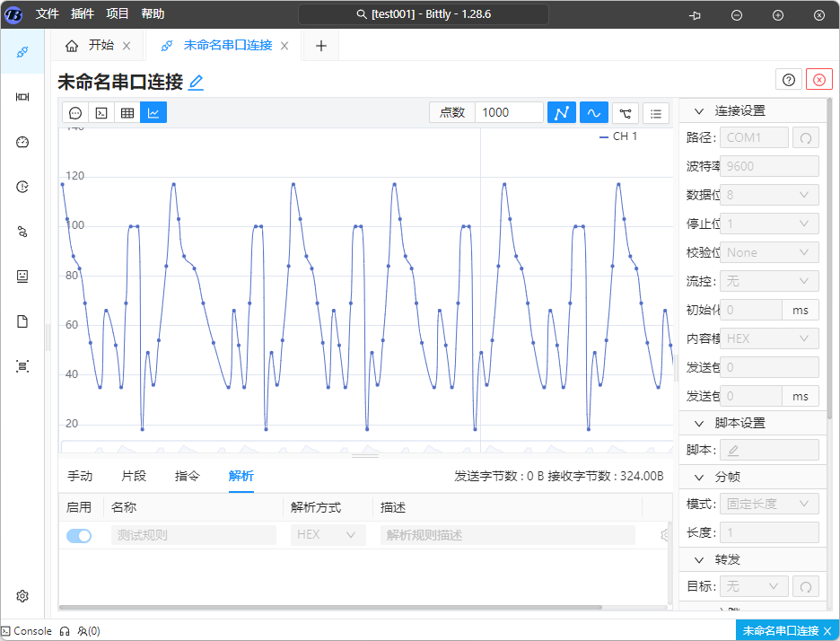The width and height of the screenshot is (840, 641).
Task: Switch to the 指令 tab
Action: click(188, 476)
